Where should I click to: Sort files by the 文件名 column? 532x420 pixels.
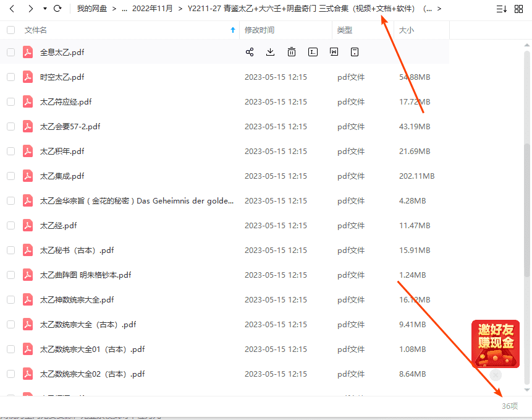coord(36,30)
